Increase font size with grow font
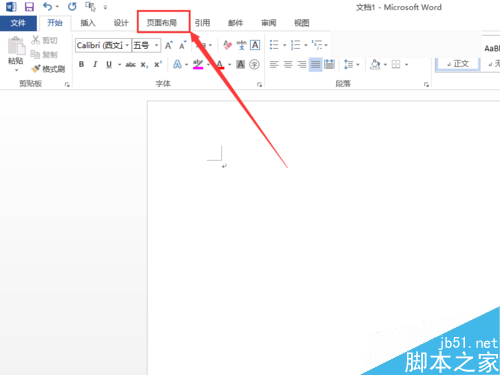 pos(169,45)
